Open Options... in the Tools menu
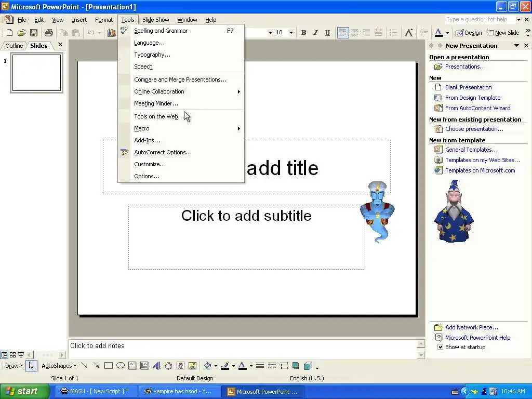Viewport: 532px width, 399px height. [x=181, y=176]
